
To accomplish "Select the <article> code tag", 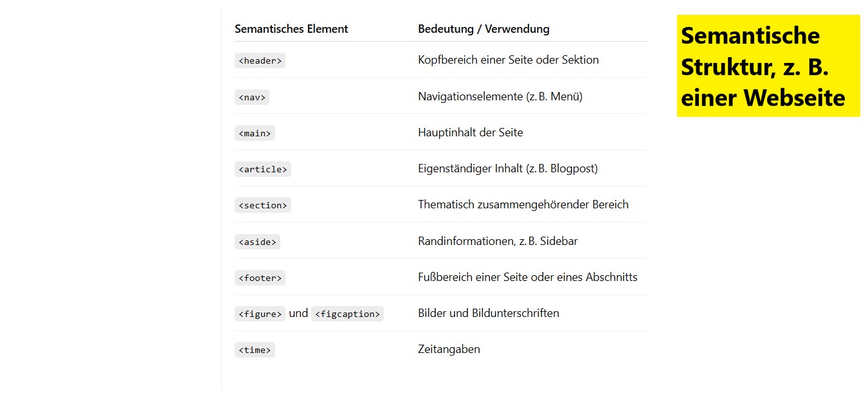I will [263, 169].
